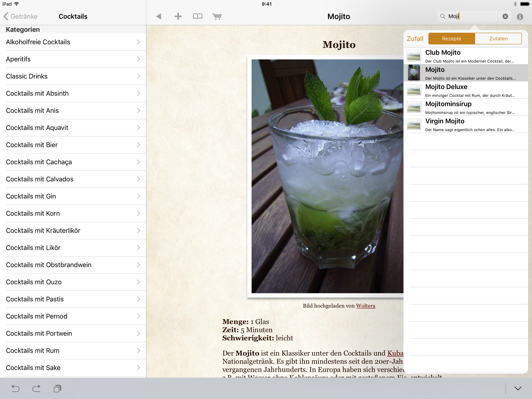The height and width of the screenshot is (399, 532).
Task: Open the cookbook book icon
Action: tap(197, 16)
